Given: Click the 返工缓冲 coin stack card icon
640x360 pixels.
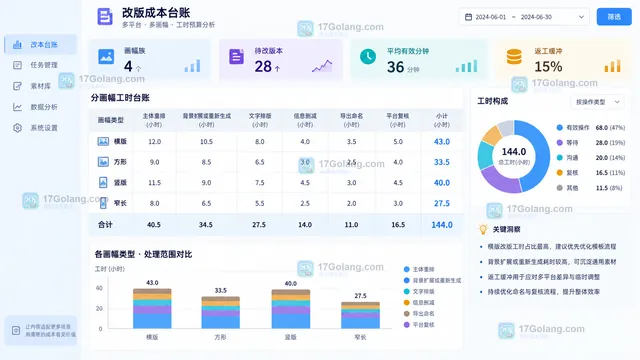Looking at the screenshot, I should (x=514, y=57).
